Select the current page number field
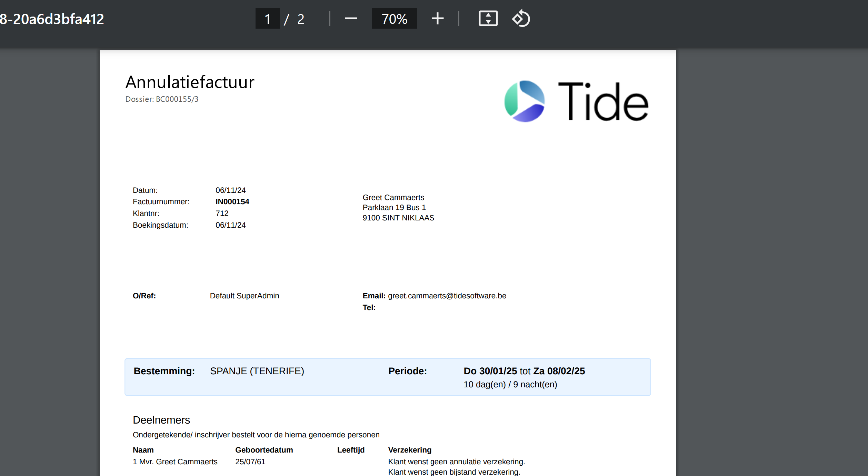868x476 pixels. (x=267, y=19)
